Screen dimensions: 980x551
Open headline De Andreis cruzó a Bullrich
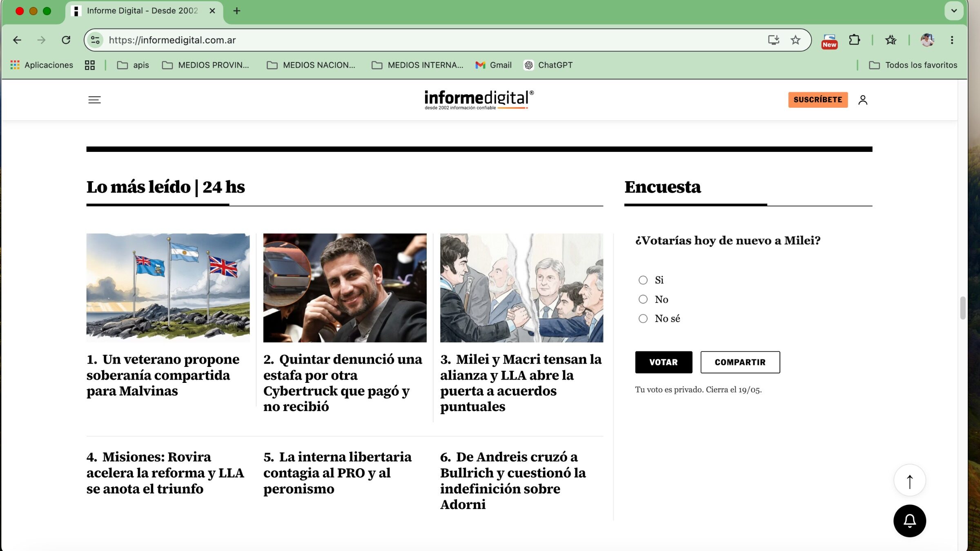513,480
